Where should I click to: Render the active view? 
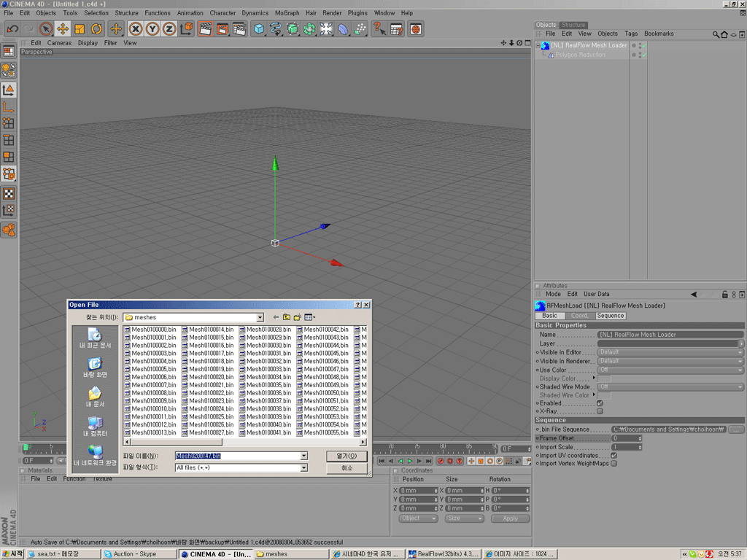pyautogui.click(x=205, y=29)
